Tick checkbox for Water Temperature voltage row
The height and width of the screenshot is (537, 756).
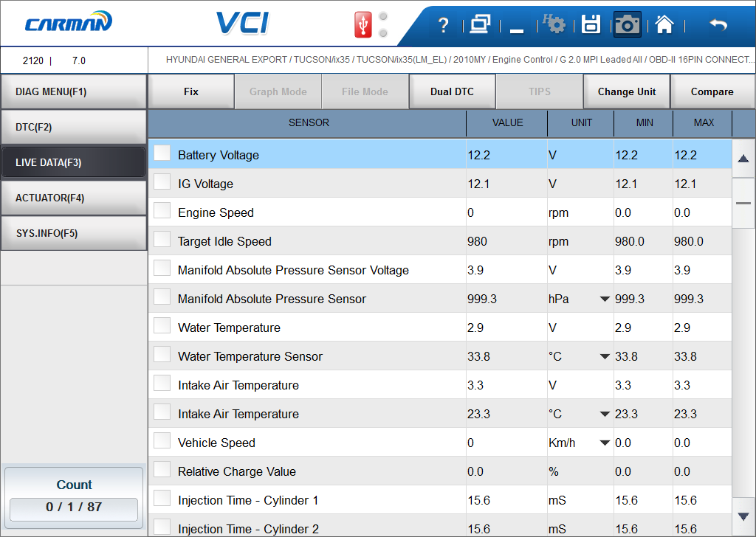click(162, 325)
